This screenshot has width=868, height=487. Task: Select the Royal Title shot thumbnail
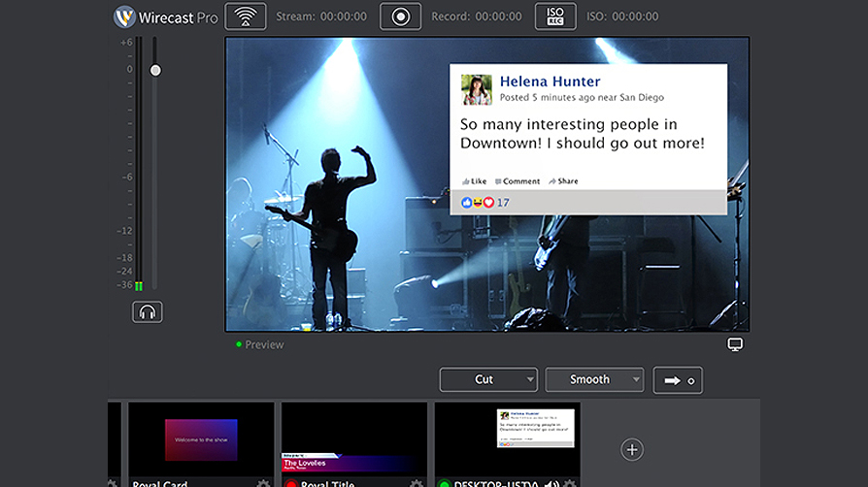[354, 439]
